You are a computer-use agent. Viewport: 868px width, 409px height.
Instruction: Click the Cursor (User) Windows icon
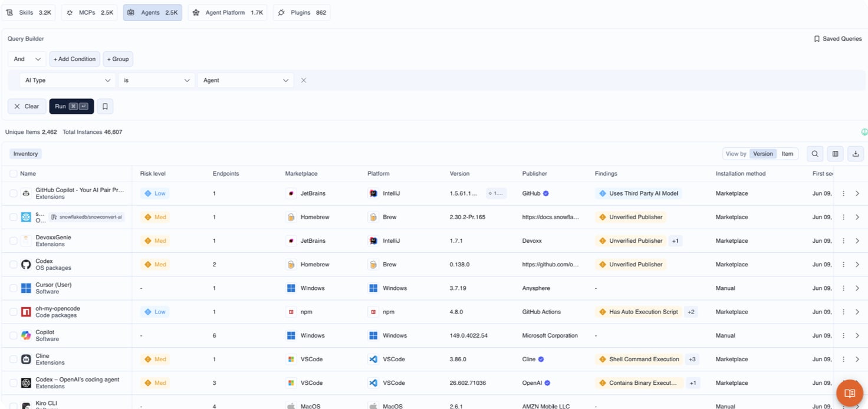[26, 288]
